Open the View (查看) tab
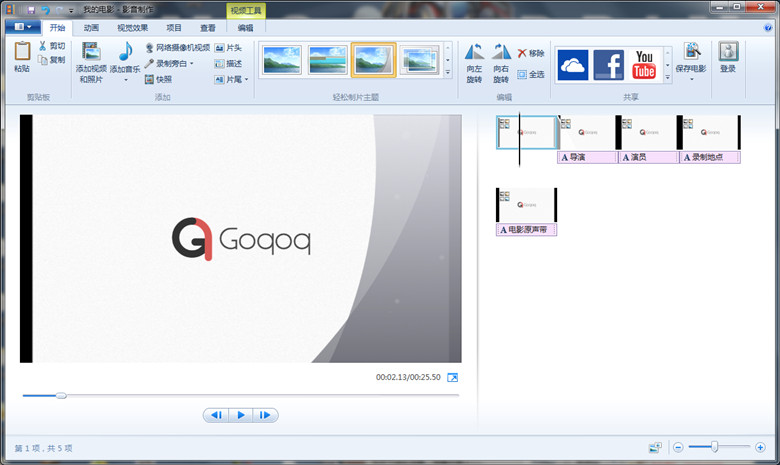780x465 pixels. (207, 28)
